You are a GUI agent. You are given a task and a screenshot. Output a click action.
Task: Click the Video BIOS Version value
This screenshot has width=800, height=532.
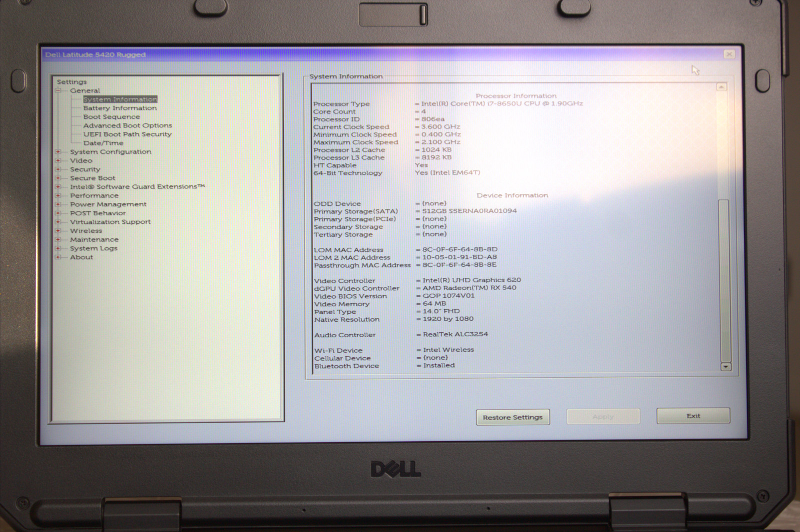pos(448,296)
